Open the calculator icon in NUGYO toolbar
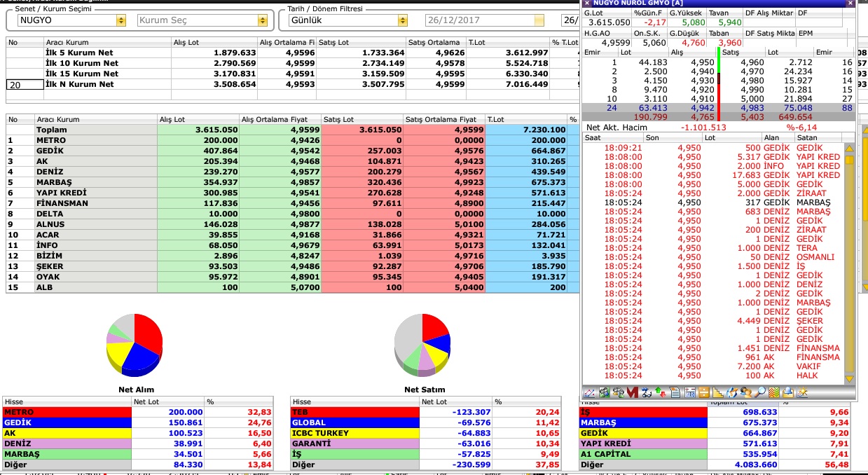 tap(690, 392)
